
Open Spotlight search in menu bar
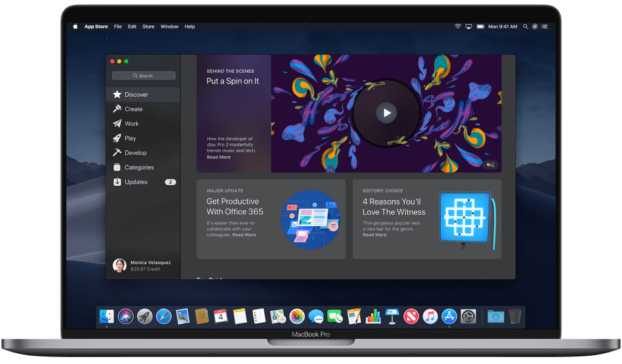point(526,27)
